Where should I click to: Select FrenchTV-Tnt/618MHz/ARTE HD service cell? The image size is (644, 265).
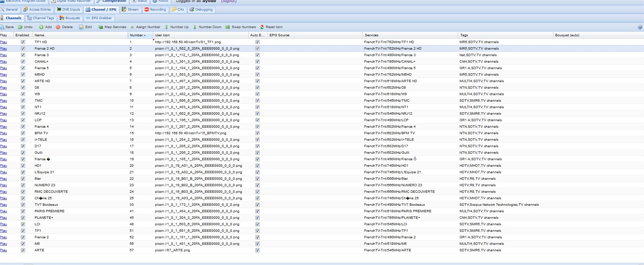point(410,81)
